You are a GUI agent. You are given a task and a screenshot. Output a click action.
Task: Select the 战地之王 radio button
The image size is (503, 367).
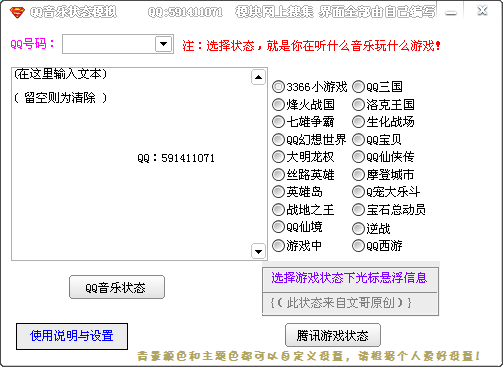(278, 210)
